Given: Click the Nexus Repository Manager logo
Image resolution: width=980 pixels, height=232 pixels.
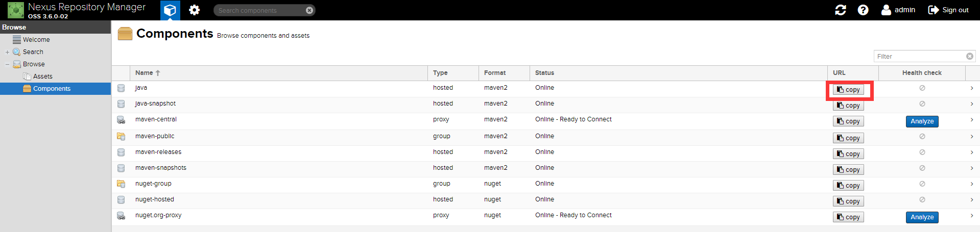Looking at the screenshot, I should (x=16, y=10).
